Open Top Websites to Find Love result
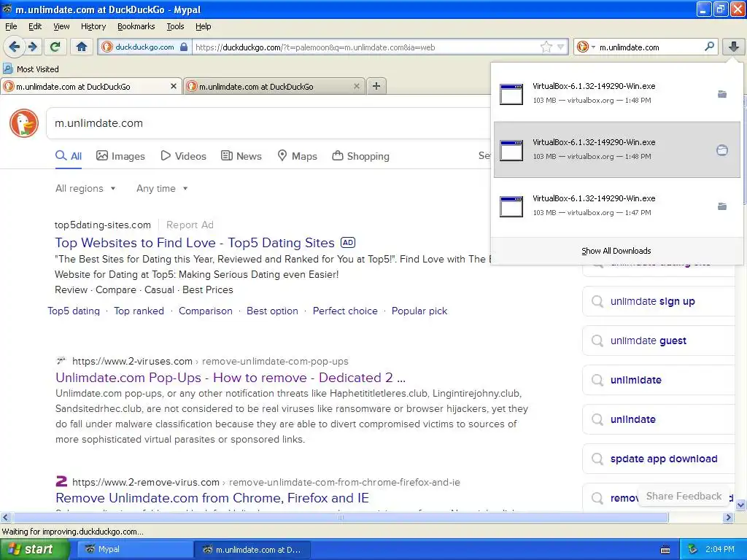This screenshot has width=747, height=560. [x=195, y=243]
